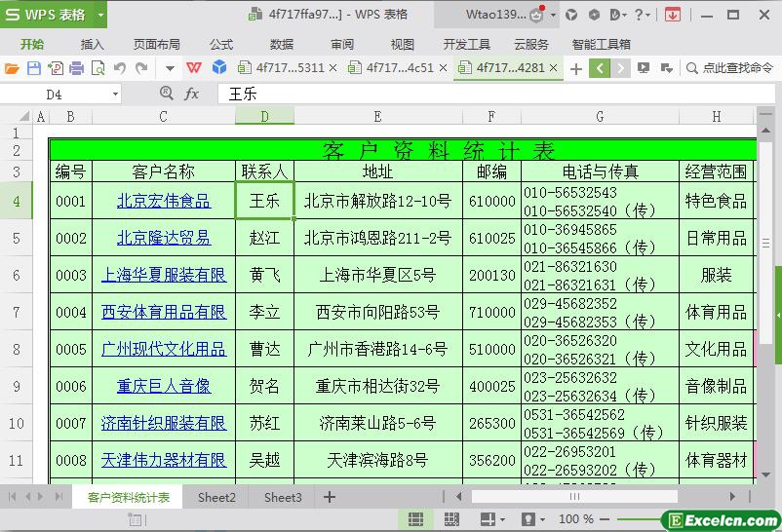Viewport: 782px width, 532px height.
Task: Jump to last sheet navigation arrow
Action: (x=59, y=497)
